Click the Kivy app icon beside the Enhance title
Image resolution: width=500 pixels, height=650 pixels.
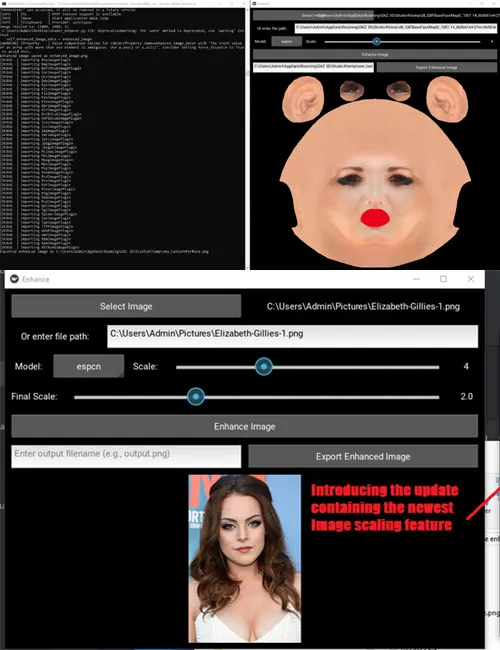[x=15, y=279]
